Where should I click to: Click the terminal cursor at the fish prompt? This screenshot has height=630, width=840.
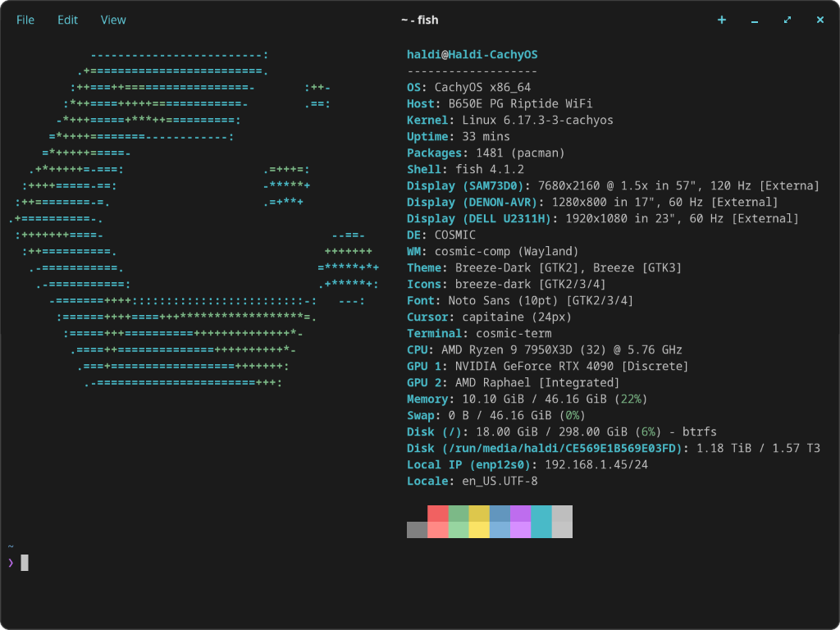click(25, 563)
